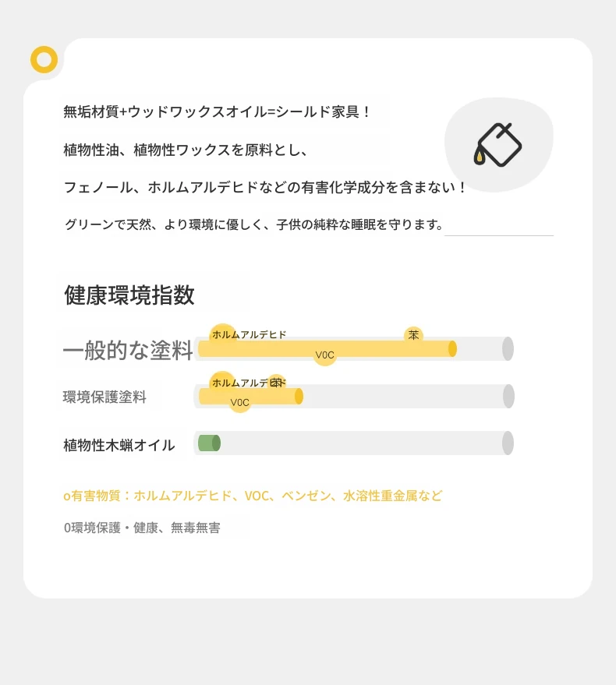616x685 pixels.
Task: Click the yellow fill of 一般的な塗料 bar
Action: (x=327, y=348)
